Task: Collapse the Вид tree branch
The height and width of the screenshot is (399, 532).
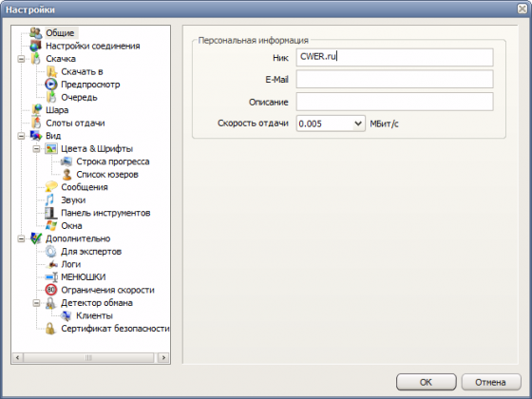Action: (x=21, y=136)
